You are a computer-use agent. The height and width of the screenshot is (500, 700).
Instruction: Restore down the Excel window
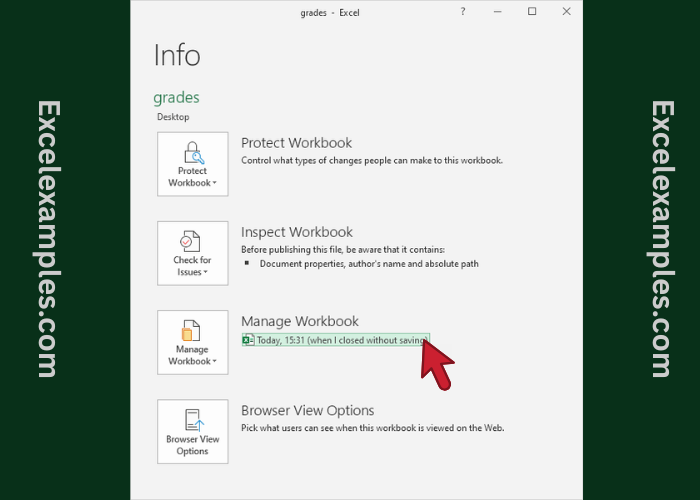tap(532, 12)
